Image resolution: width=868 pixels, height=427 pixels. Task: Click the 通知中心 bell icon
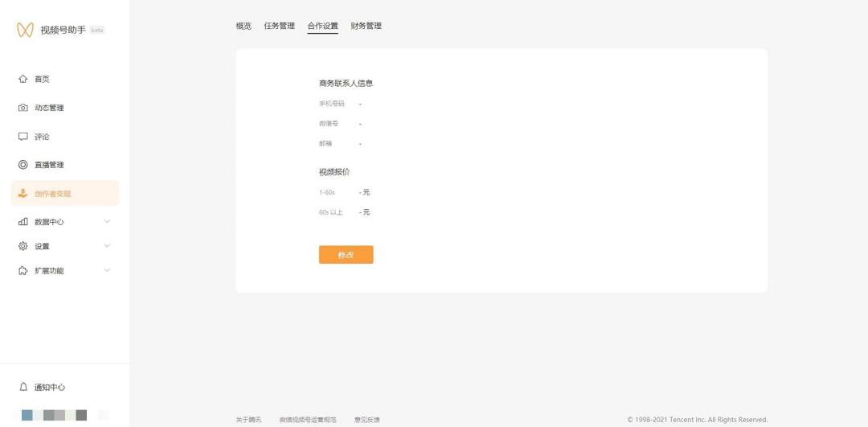click(x=23, y=387)
